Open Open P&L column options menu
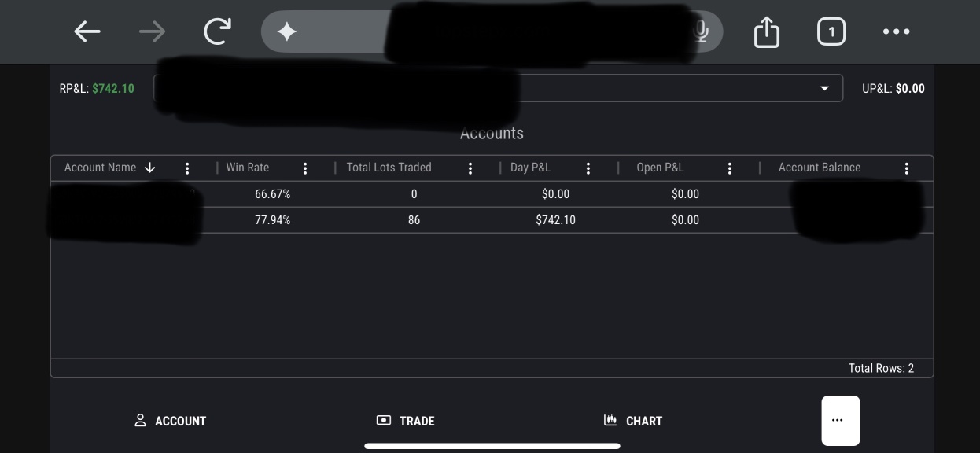The image size is (980, 453). point(730,168)
